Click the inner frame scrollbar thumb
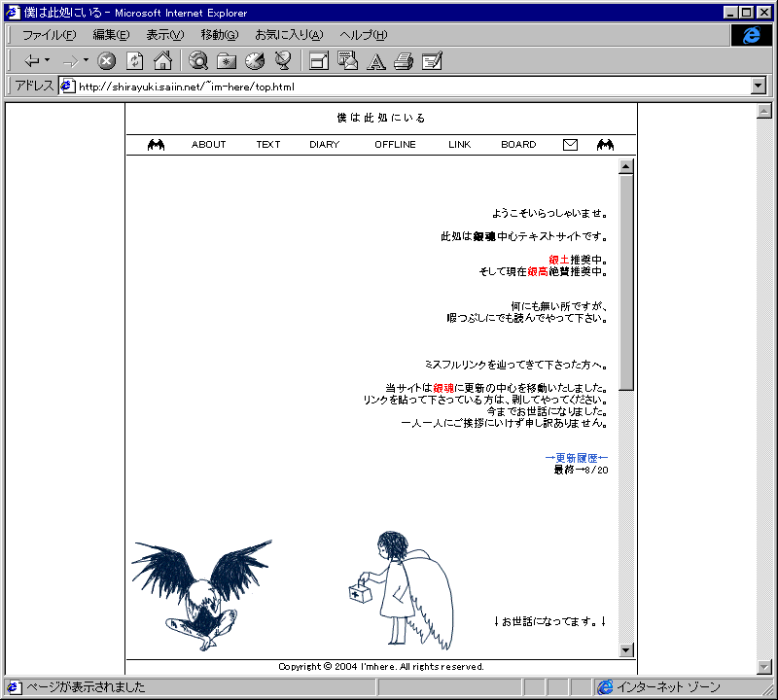 [x=626, y=282]
